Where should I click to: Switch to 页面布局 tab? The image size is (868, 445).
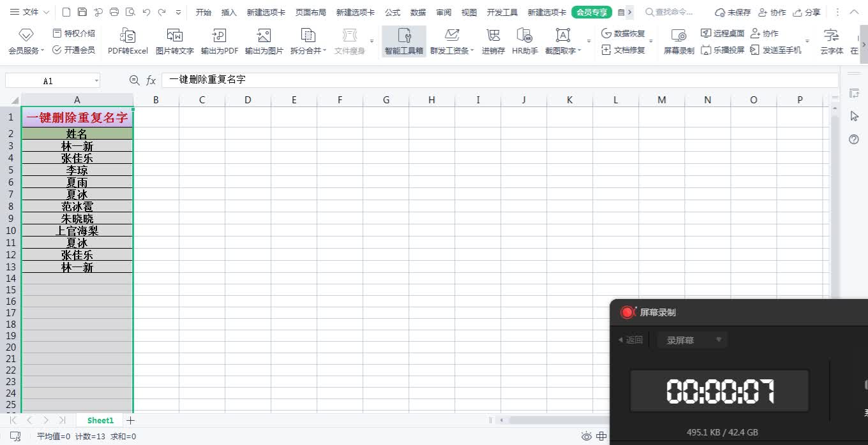pyautogui.click(x=310, y=12)
